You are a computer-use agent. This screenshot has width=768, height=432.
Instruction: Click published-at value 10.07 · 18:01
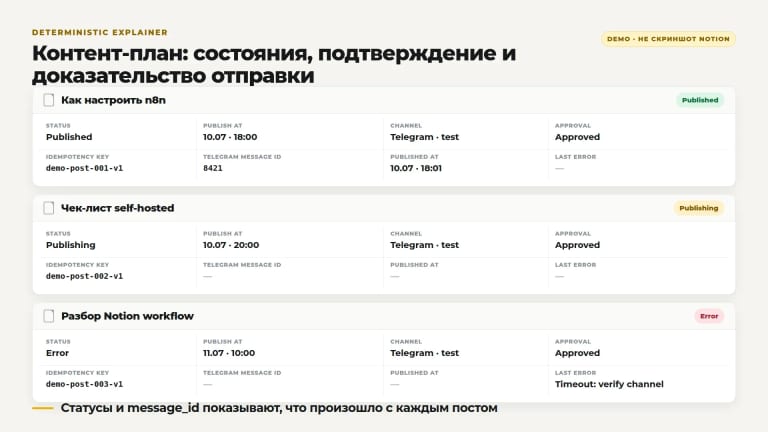pos(416,168)
